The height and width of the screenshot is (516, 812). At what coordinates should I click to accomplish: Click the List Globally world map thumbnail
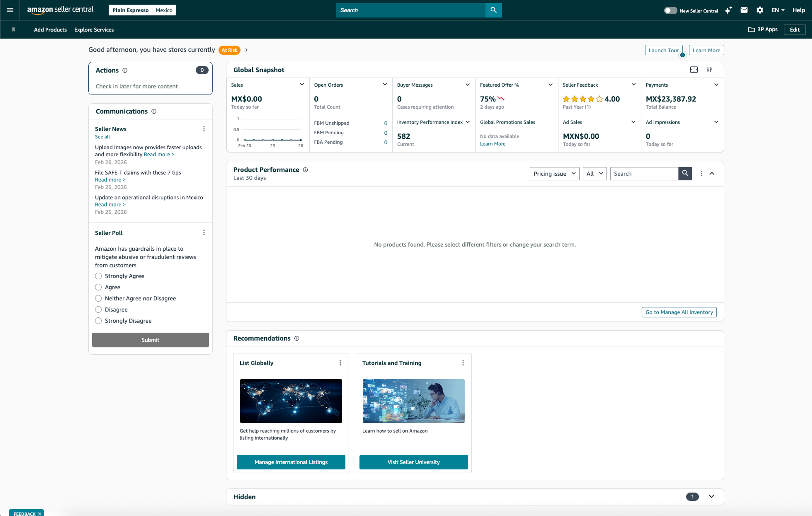click(x=291, y=401)
